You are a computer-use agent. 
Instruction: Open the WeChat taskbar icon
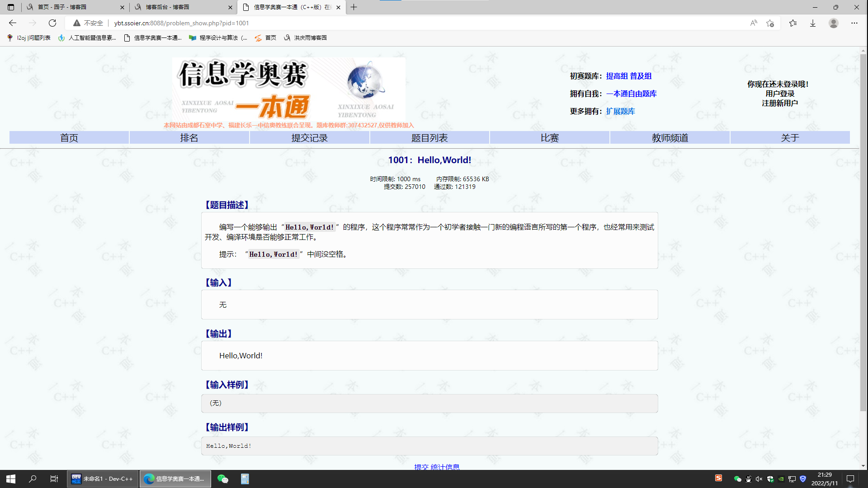click(222, 479)
